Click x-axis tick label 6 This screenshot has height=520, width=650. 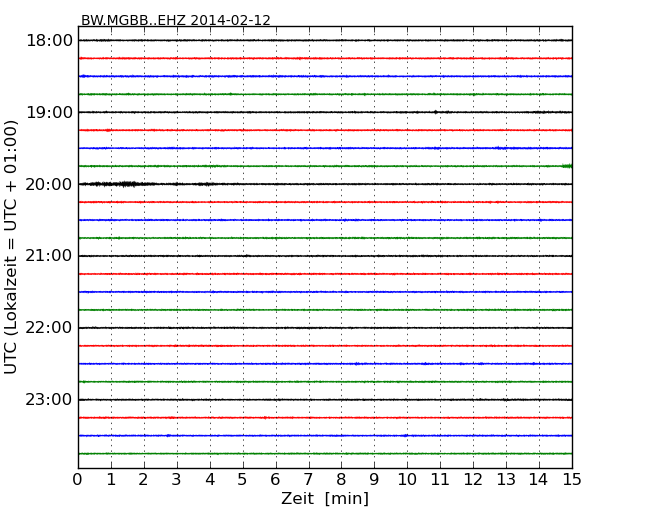pyautogui.click(x=276, y=480)
